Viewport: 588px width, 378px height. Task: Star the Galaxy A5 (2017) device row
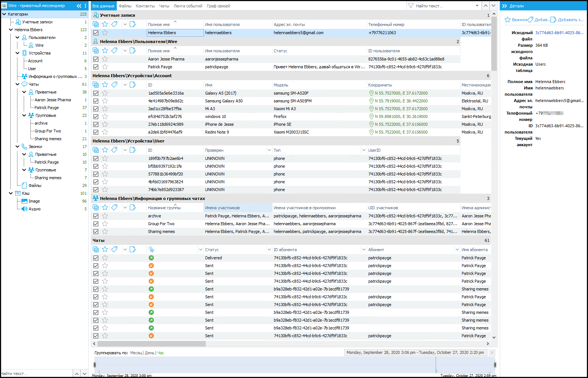(x=105, y=93)
